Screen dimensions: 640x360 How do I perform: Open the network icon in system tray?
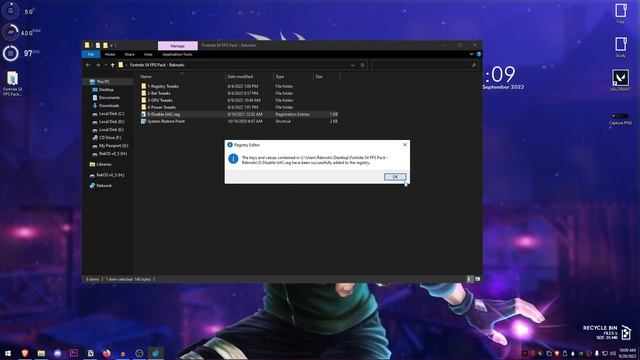[605, 353]
